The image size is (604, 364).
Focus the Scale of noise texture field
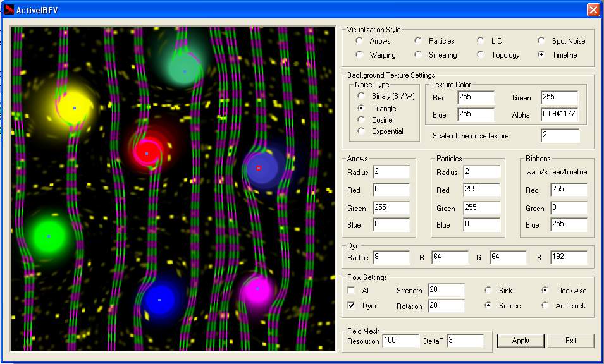click(x=559, y=136)
